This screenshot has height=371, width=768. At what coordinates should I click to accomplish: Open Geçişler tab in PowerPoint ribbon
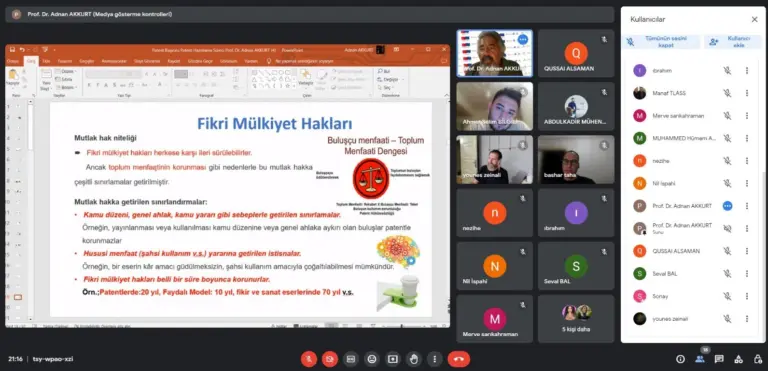(87, 61)
